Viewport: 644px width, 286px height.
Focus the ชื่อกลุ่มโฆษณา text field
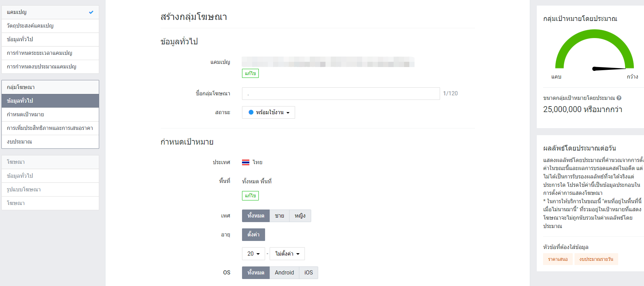click(341, 94)
